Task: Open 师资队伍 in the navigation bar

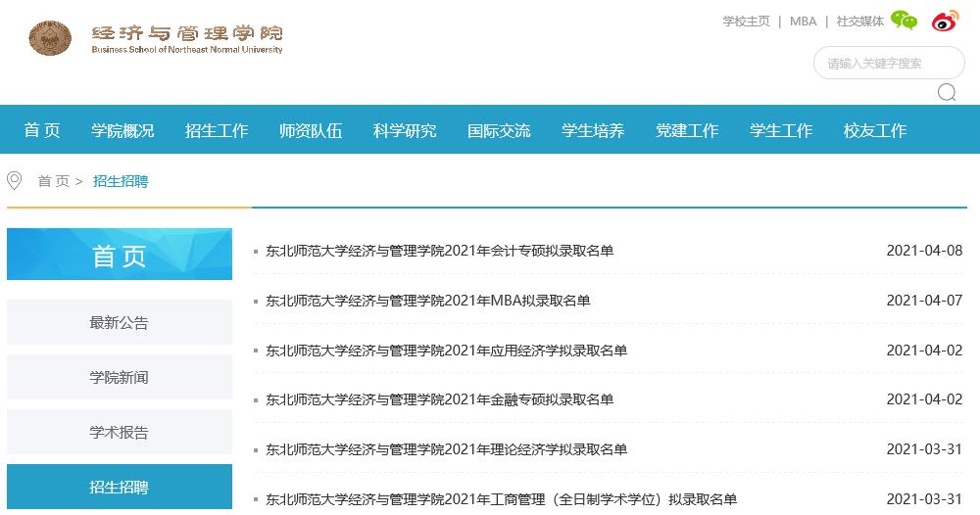Action: [x=311, y=130]
